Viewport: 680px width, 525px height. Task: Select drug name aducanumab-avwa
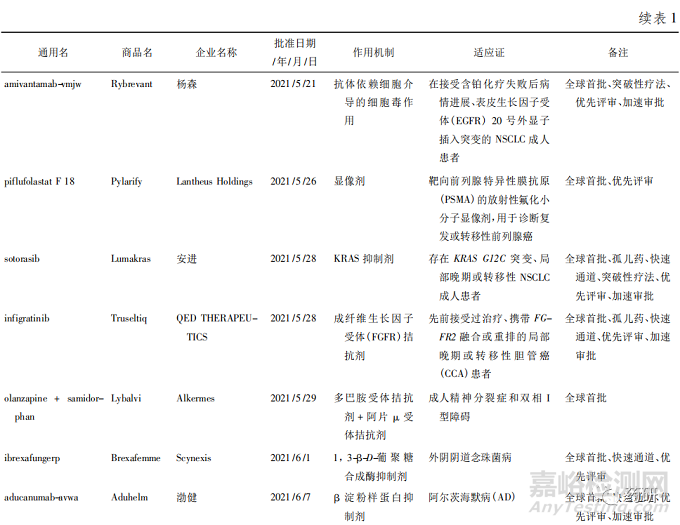pyautogui.click(x=41, y=497)
